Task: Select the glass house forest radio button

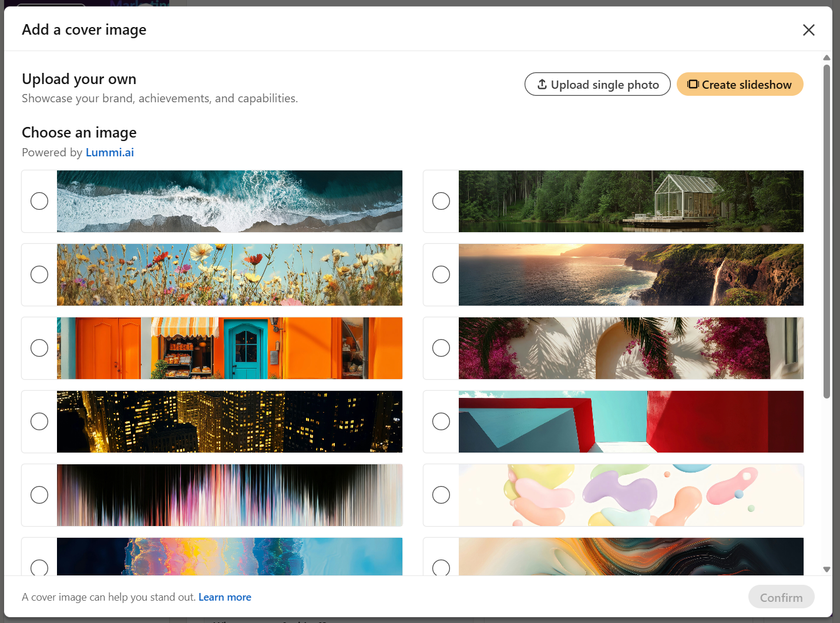Action: click(x=441, y=201)
